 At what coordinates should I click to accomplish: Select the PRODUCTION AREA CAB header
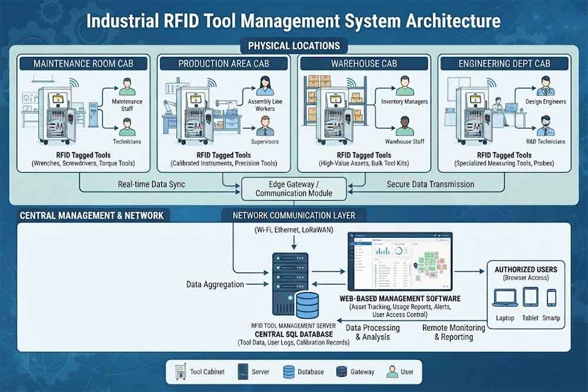point(223,64)
